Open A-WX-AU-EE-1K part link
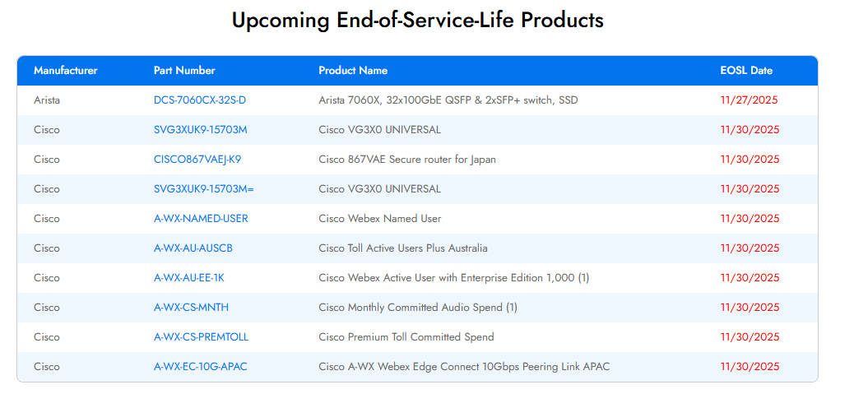This screenshot has height=408, width=868. click(x=188, y=278)
